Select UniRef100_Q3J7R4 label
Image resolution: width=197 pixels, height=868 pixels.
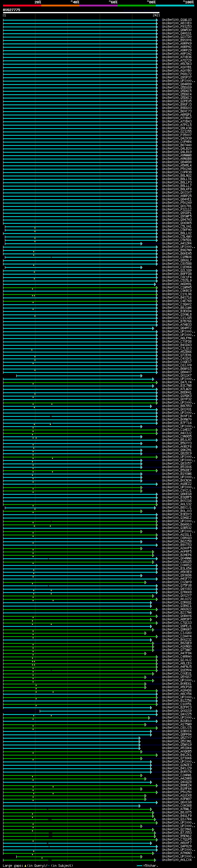tap(177, 819)
